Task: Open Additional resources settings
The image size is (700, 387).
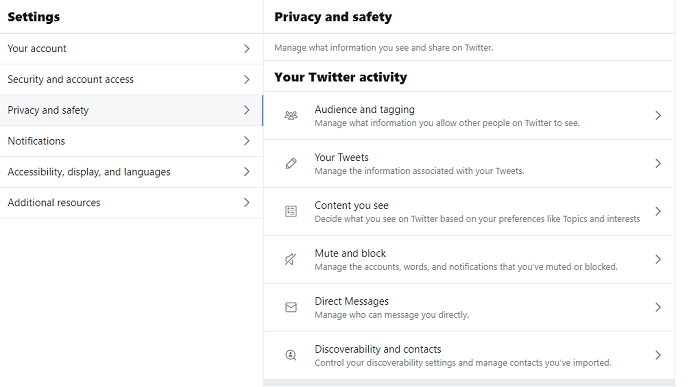Action: [x=131, y=203]
